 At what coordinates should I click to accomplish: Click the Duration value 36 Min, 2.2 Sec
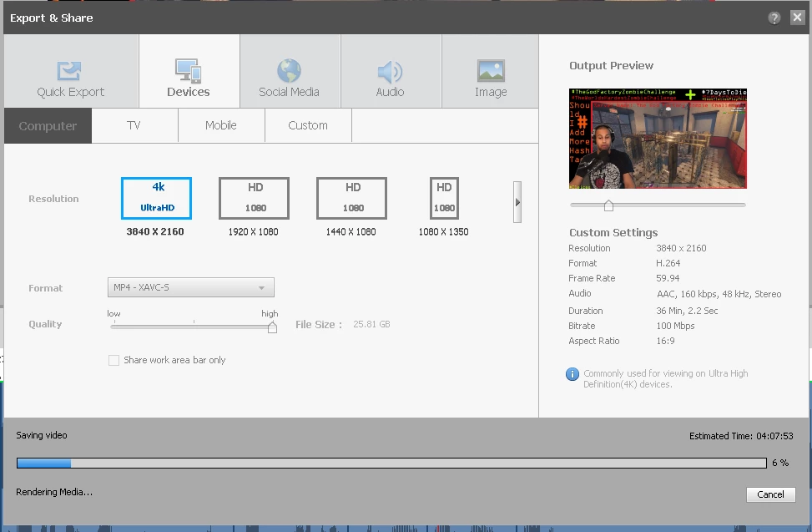pos(687,311)
